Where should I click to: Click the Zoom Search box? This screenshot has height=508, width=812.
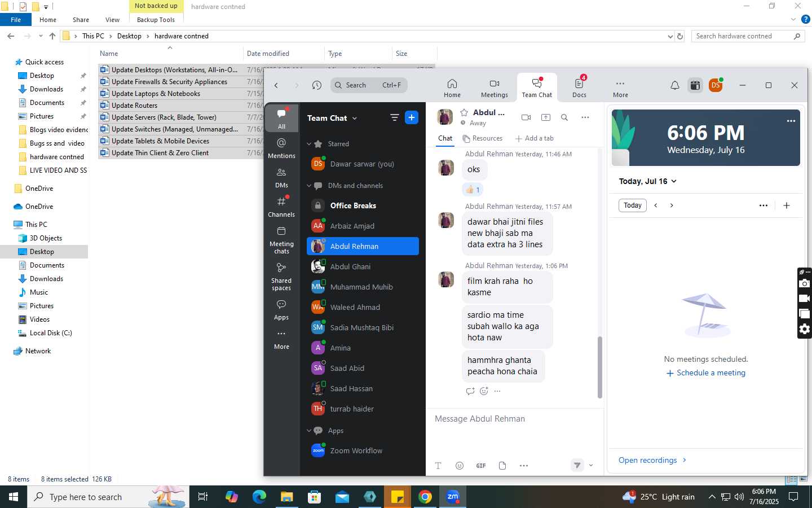pyautogui.click(x=369, y=85)
